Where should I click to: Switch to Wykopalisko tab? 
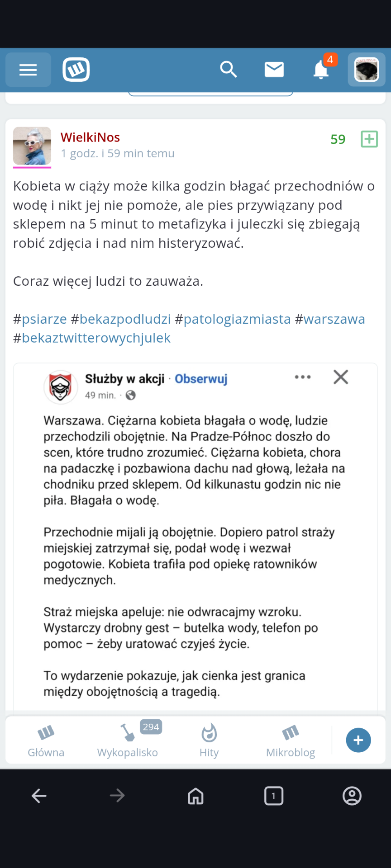128,740
